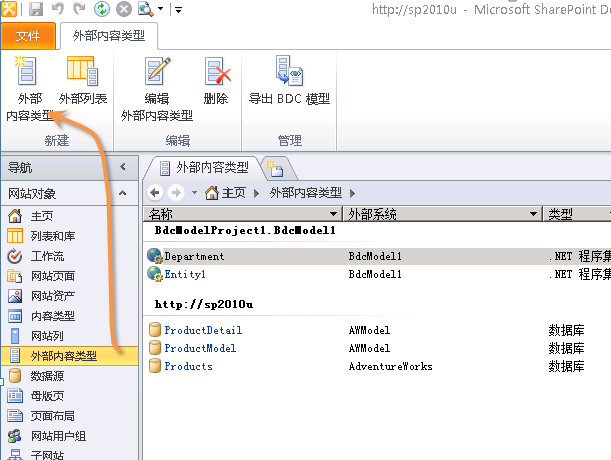
Task: Click the new tab icon beside document tab
Action: click(x=276, y=169)
